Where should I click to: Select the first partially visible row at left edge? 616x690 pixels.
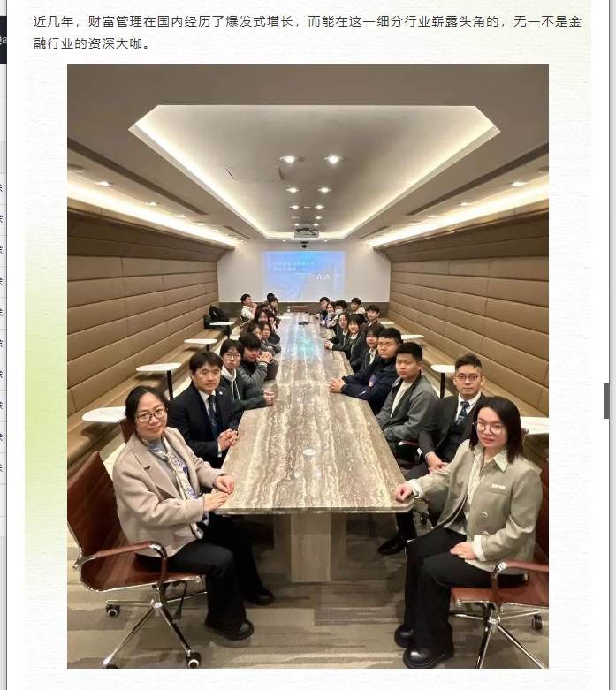pyautogui.click(x=3, y=188)
